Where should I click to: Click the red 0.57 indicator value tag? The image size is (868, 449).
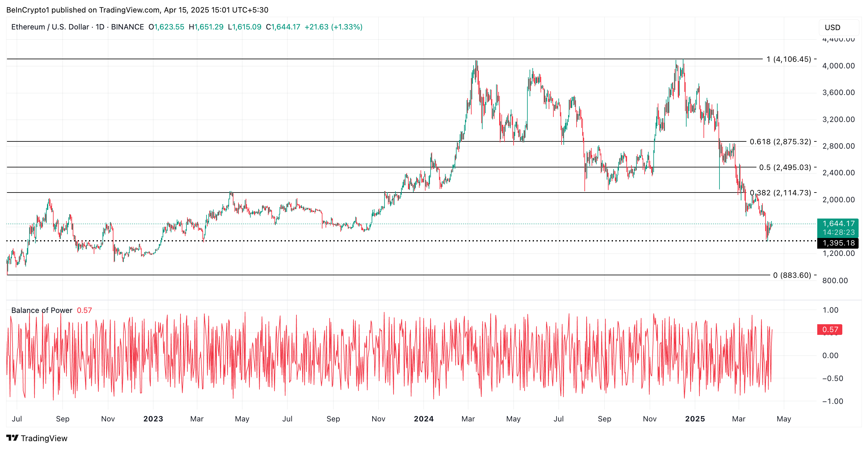click(829, 329)
